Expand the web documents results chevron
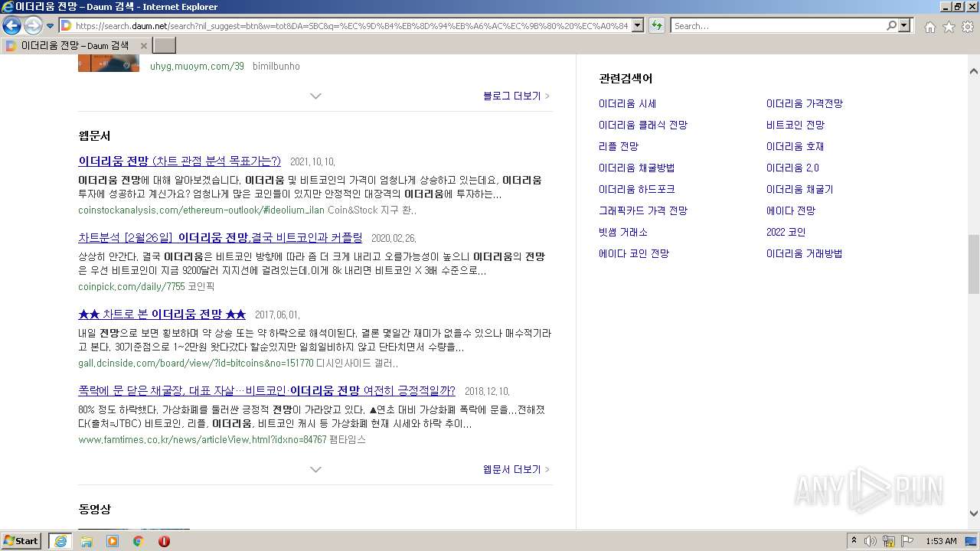This screenshot has width=980, height=551. point(315,469)
